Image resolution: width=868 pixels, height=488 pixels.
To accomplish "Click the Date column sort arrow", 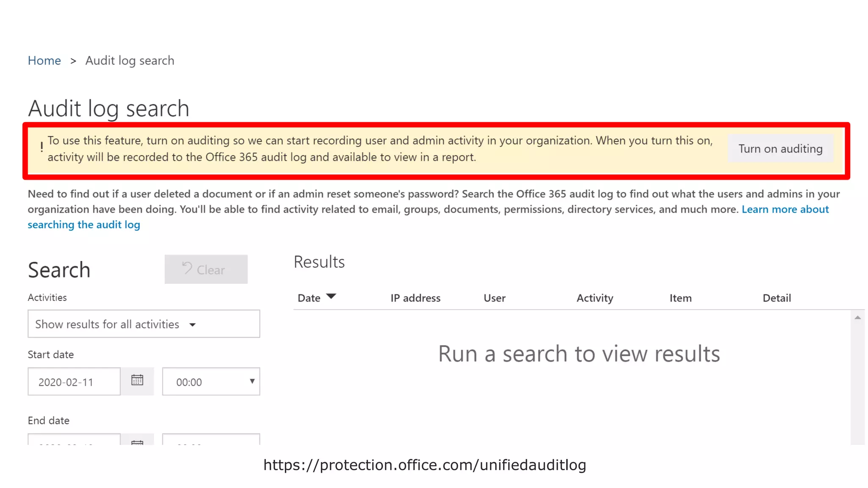I will coord(331,296).
